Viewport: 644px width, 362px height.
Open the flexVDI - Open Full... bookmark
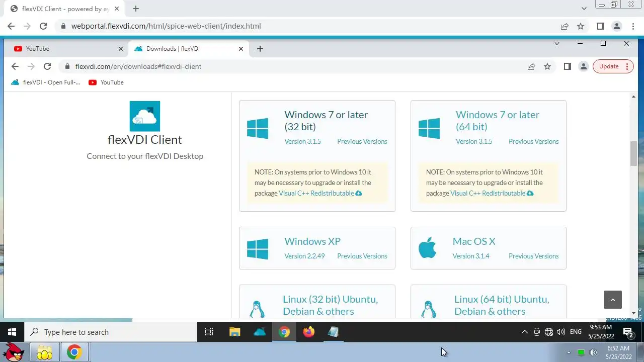[x=46, y=82]
